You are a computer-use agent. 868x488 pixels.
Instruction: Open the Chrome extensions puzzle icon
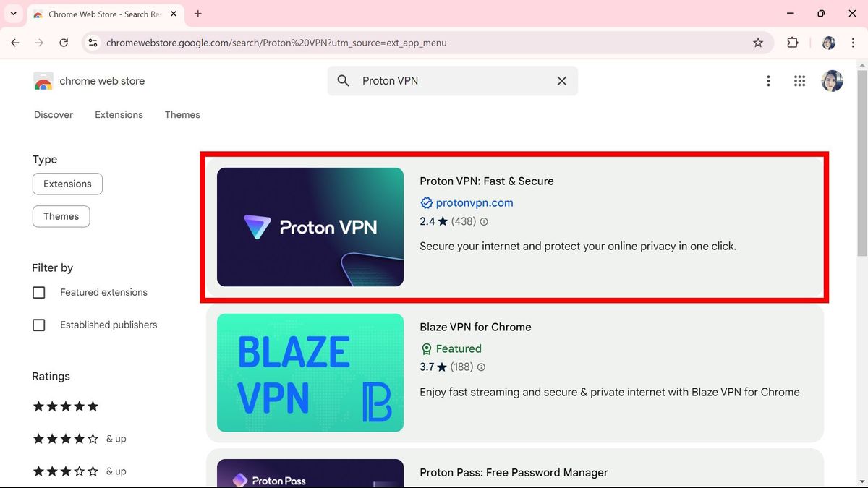[x=793, y=43]
